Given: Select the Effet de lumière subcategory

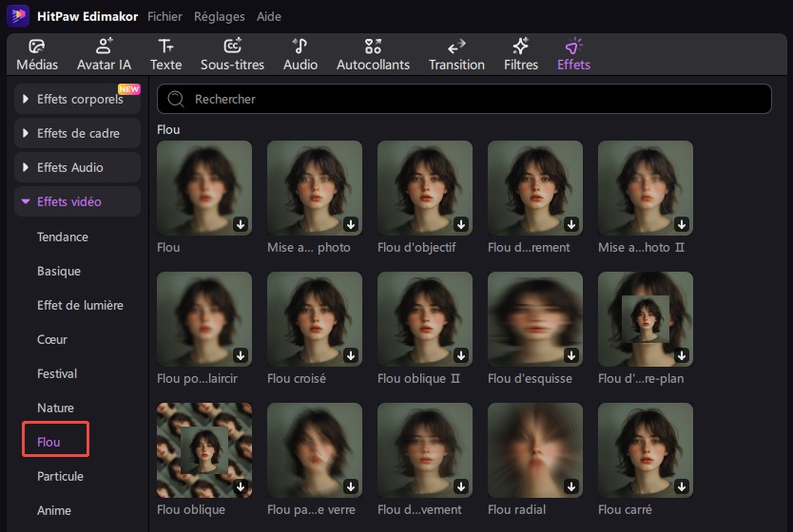Looking at the screenshot, I should click(80, 305).
